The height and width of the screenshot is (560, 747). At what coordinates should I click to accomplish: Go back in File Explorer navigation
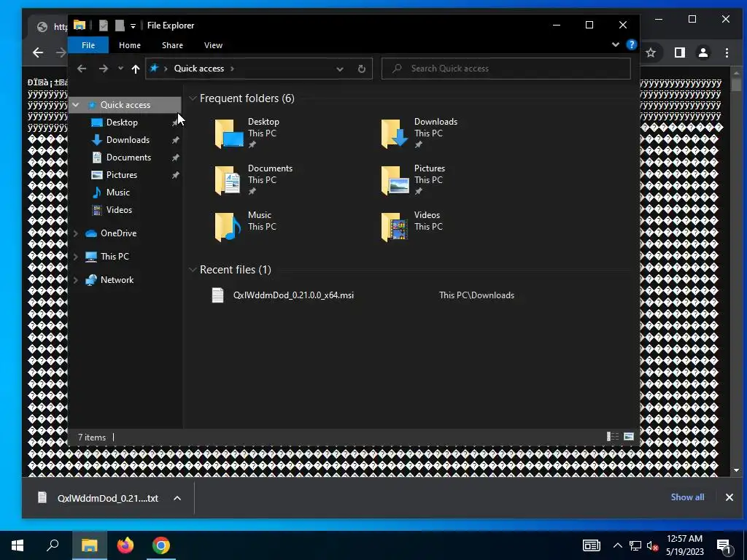coord(82,69)
